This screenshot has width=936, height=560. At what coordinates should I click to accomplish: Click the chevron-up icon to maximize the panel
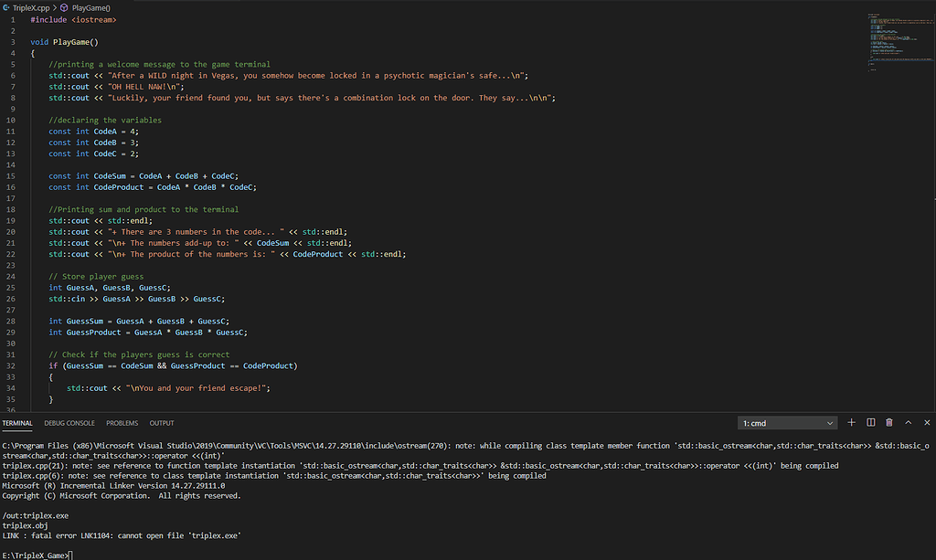[908, 423]
